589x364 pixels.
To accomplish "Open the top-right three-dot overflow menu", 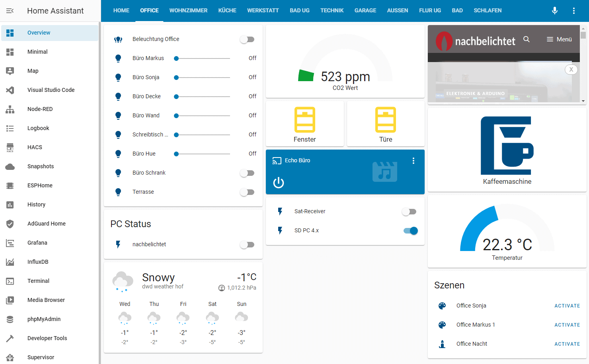I will pyautogui.click(x=573, y=11).
